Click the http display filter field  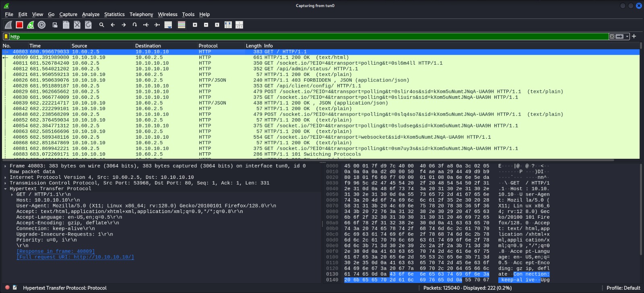(x=308, y=37)
